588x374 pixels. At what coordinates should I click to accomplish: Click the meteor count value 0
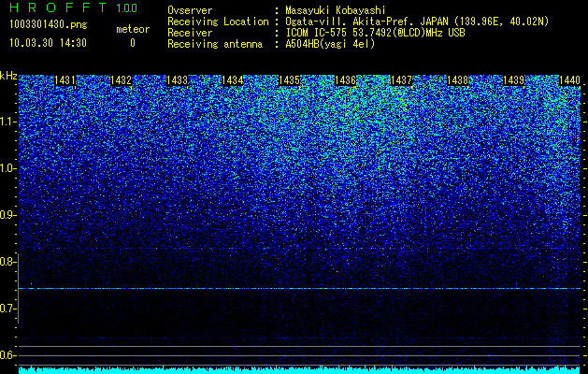click(x=133, y=43)
